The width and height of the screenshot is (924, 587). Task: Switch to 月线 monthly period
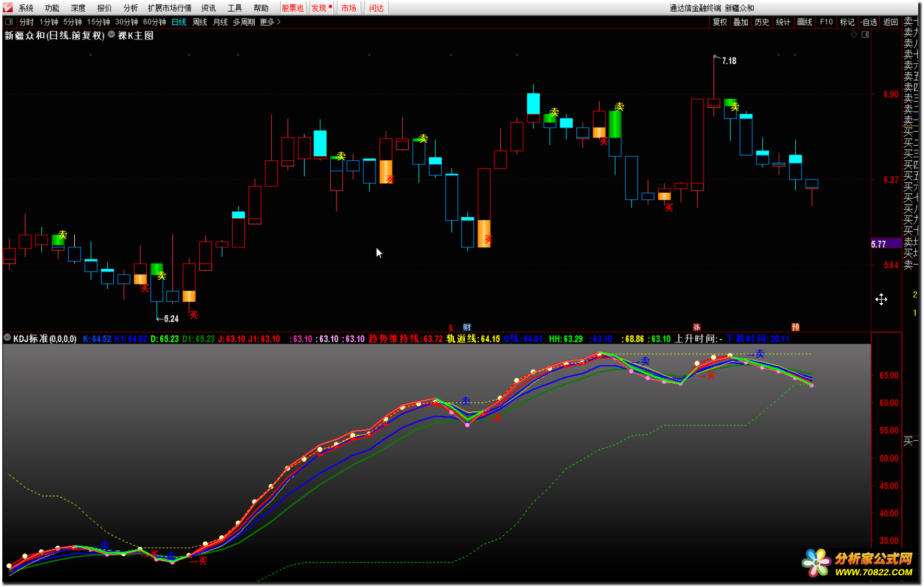click(221, 22)
